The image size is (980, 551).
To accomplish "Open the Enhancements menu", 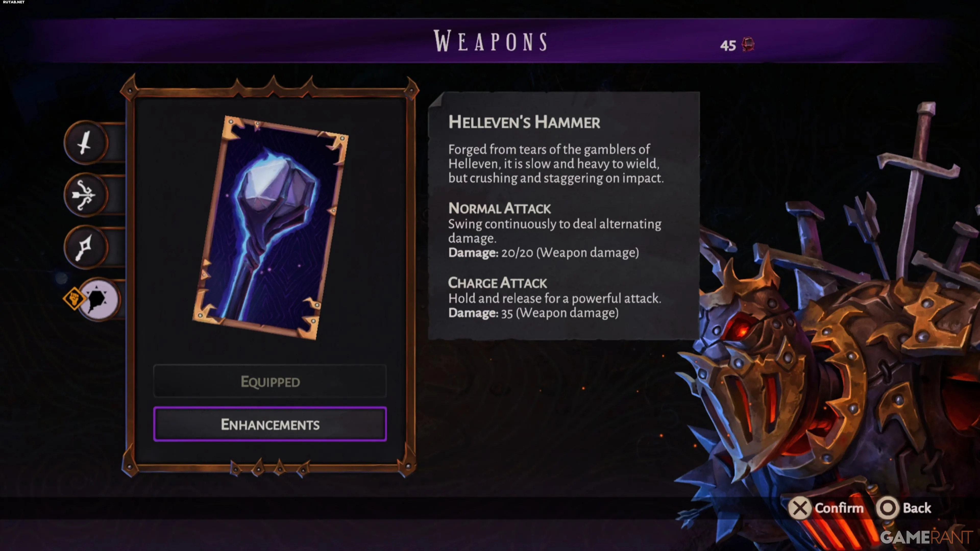I will tap(270, 424).
